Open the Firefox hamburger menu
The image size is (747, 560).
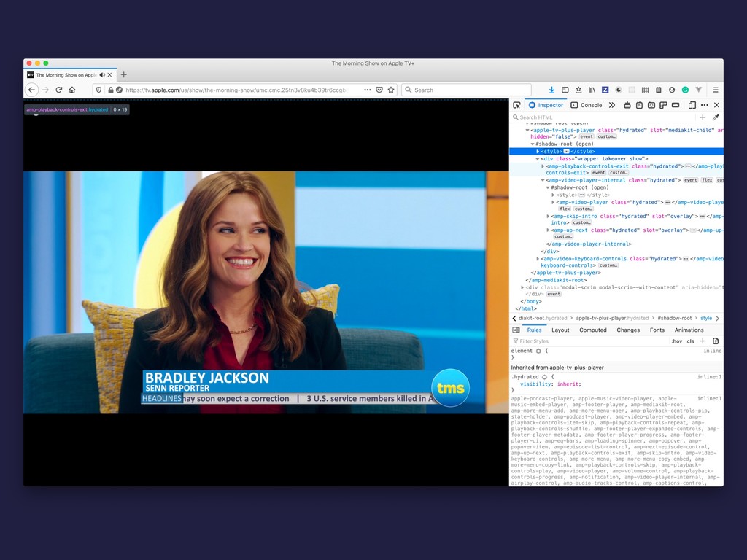(x=716, y=90)
